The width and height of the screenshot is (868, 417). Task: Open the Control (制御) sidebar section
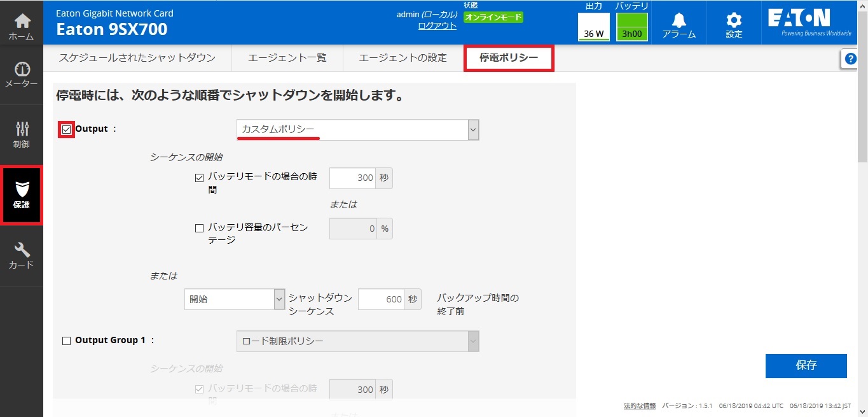(x=22, y=135)
